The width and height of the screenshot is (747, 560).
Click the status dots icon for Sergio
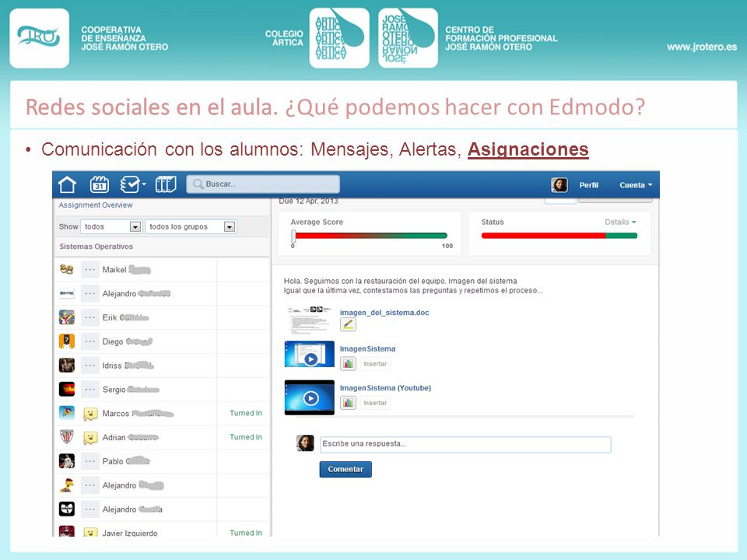pyautogui.click(x=89, y=389)
